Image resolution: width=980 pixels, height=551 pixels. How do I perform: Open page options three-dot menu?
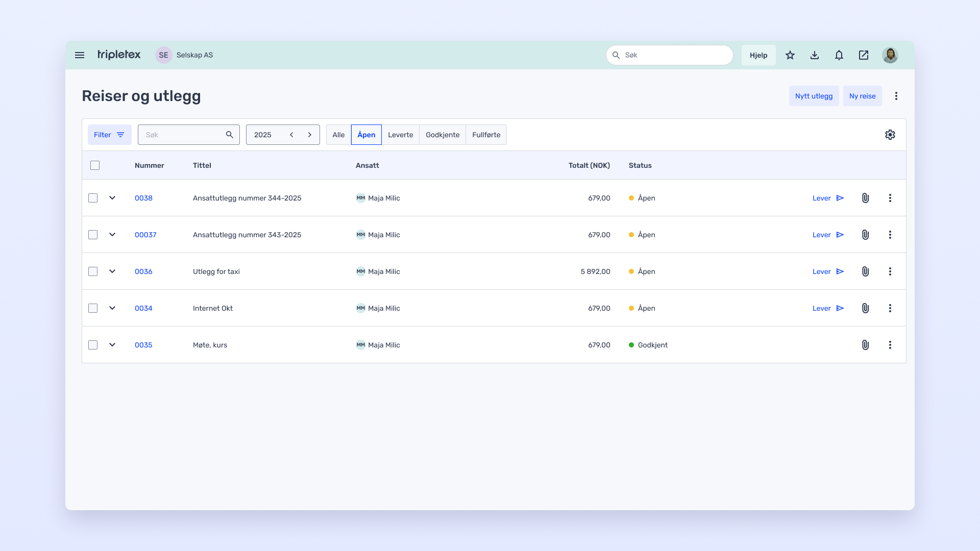pyautogui.click(x=896, y=96)
